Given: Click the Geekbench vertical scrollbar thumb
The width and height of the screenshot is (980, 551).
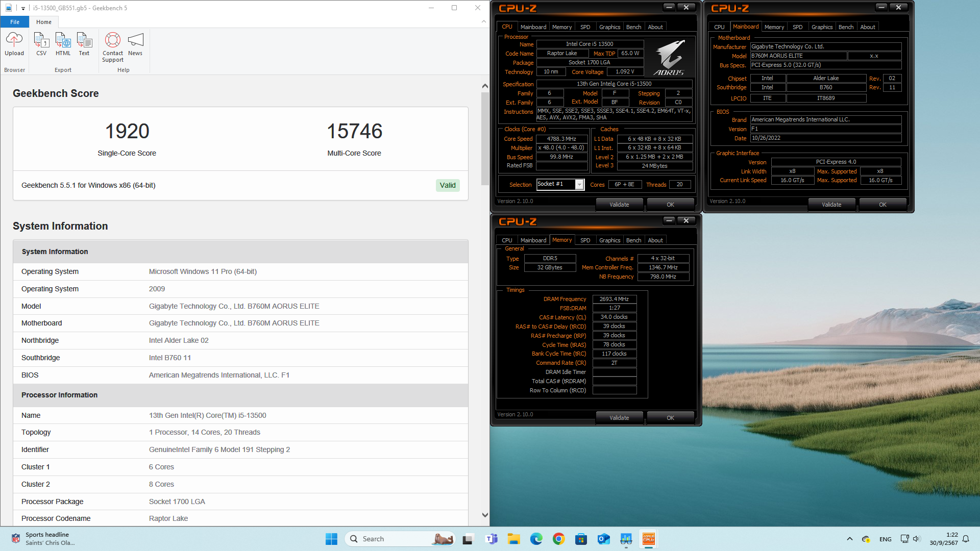Looking at the screenshot, I should 485,138.
